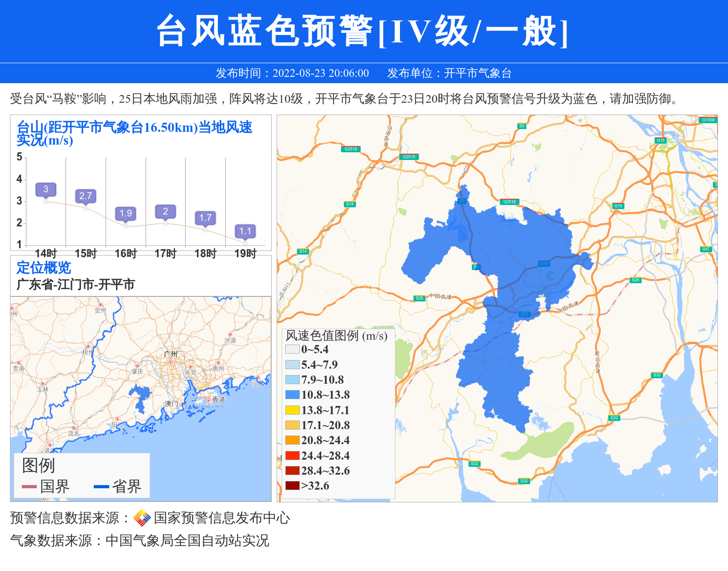Select the Hong Kong city marker
The height and width of the screenshot is (571, 728).
(208, 400)
